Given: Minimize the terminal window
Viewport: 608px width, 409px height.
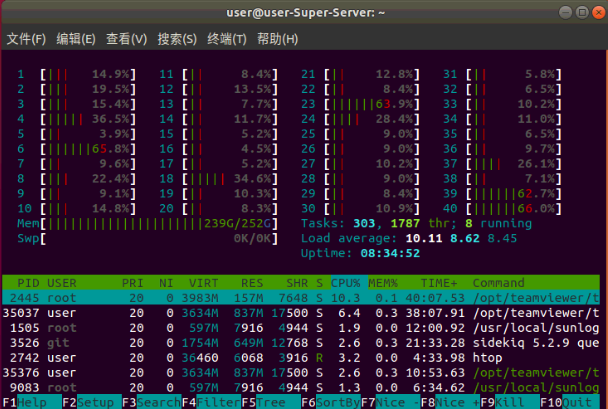Looking at the screenshot, I should (565, 13).
